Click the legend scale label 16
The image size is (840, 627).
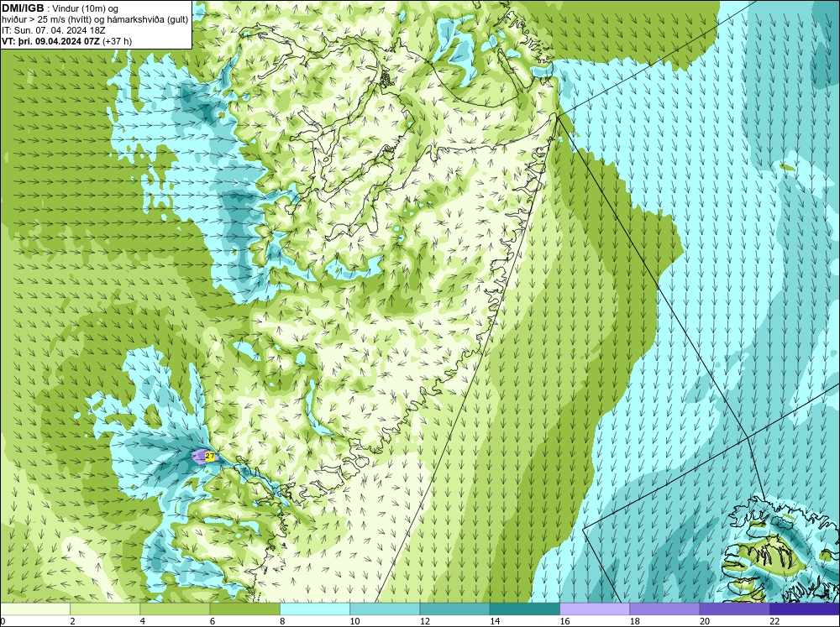(x=564, y=621)
